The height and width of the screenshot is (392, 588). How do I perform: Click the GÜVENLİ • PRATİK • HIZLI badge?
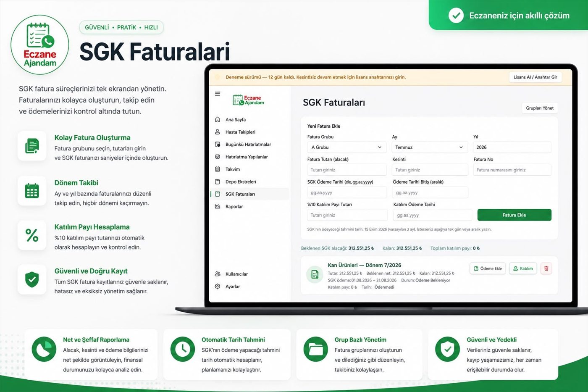(121, 27)
